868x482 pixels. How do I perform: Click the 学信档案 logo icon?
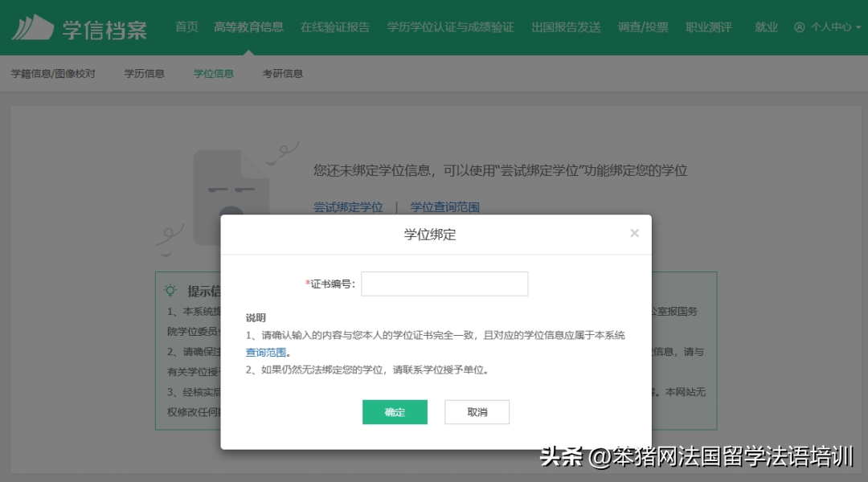[32, 27]
